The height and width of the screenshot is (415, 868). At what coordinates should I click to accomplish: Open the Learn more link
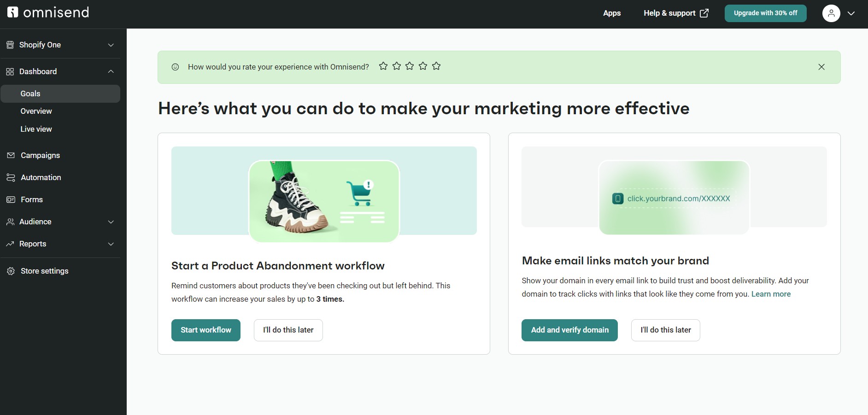click(770, 294)
